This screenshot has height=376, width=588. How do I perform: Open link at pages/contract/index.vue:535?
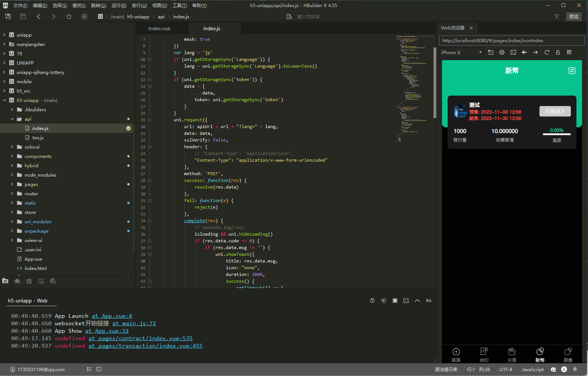coord(140,338)
